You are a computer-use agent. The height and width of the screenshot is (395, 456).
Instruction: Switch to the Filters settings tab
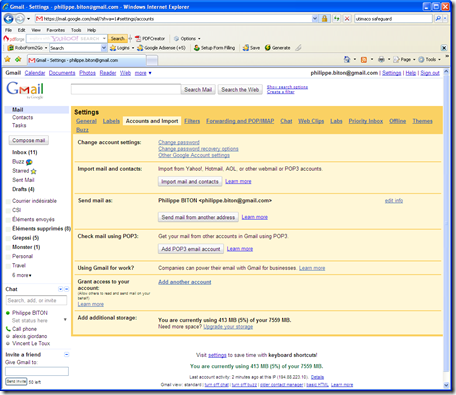point(192,121)
